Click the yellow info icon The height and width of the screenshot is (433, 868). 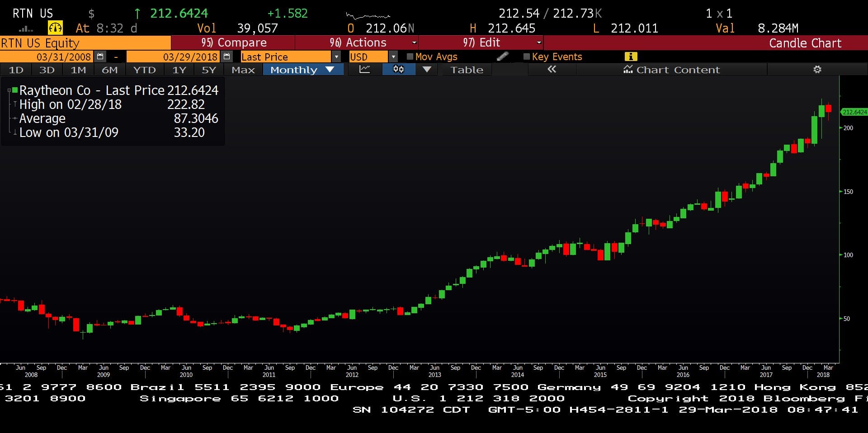(x=631, y=56)
